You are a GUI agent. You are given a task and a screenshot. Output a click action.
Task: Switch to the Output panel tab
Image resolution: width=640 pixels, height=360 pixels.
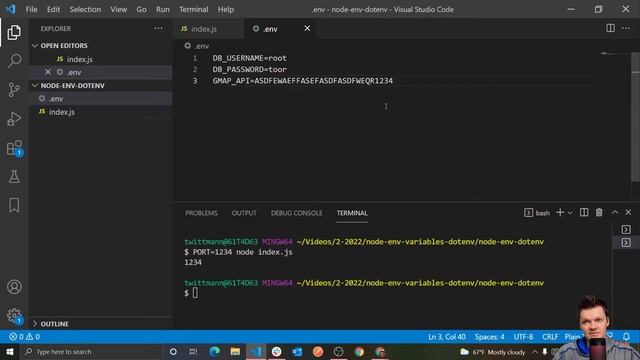tap(244, 213)
